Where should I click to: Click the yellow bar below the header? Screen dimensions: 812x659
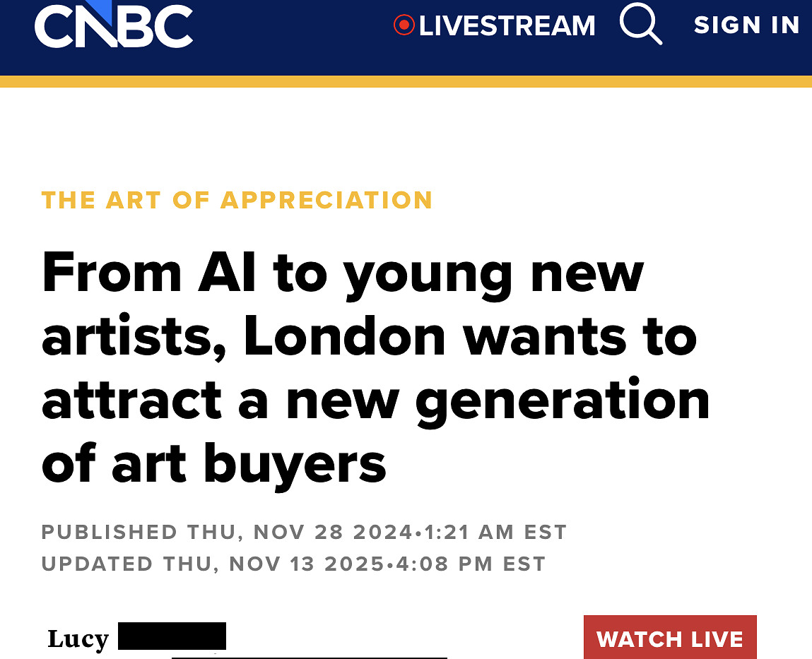(x=406, y=81)
